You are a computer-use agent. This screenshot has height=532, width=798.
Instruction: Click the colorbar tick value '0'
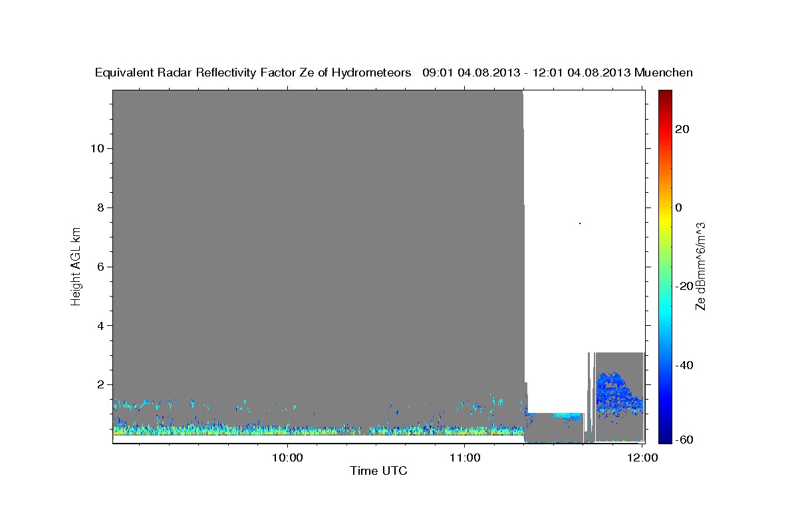coord(678,207)
